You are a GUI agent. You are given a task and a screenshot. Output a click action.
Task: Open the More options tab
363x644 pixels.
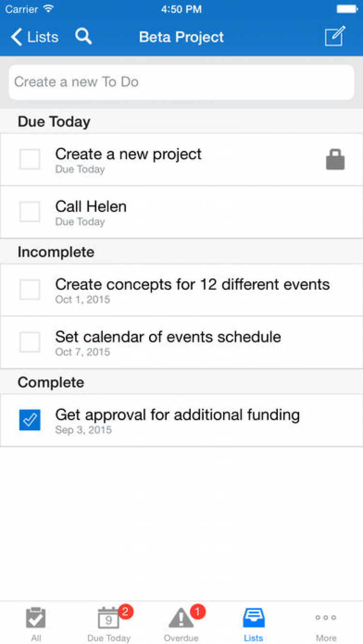pyautogui.click(x=326, y=623)
